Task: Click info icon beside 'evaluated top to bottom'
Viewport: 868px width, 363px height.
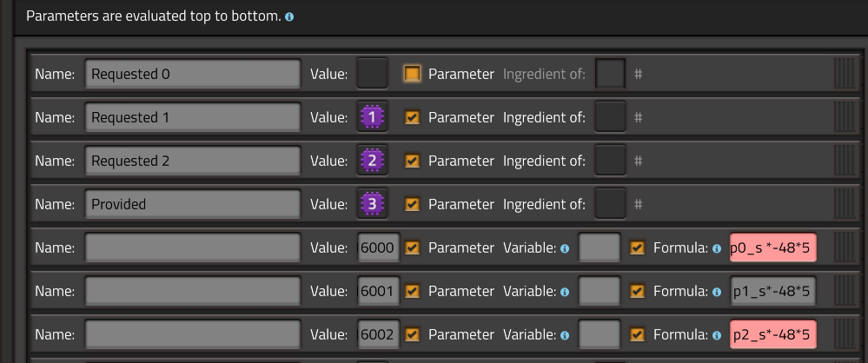Action: [x=289, y=16]
